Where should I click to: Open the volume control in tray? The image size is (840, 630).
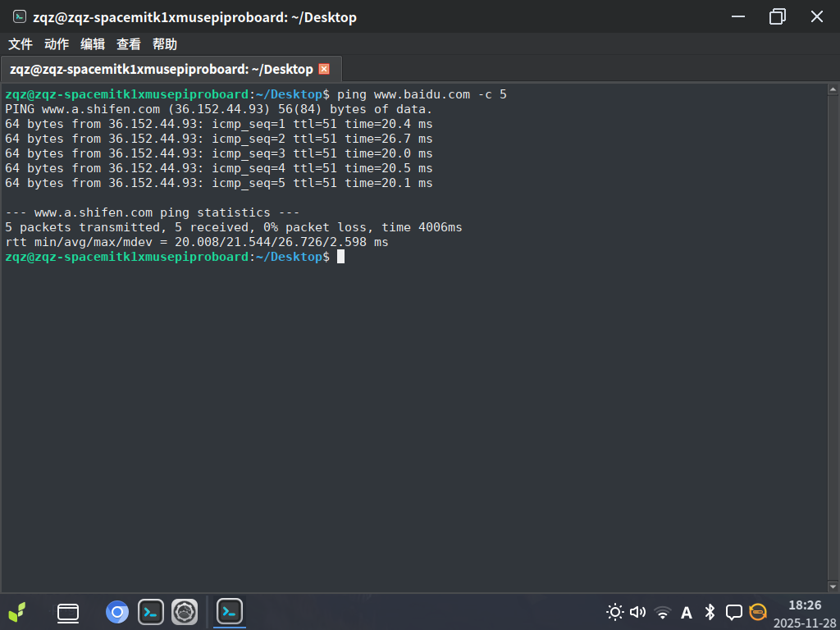click(637, 612)
